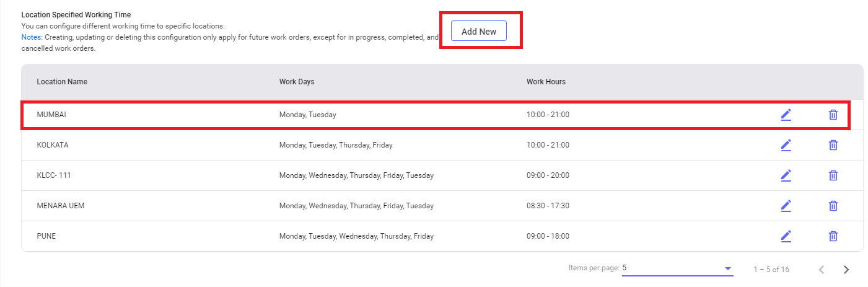Select the '1 – 5 of 16' range label

[771, 270]
